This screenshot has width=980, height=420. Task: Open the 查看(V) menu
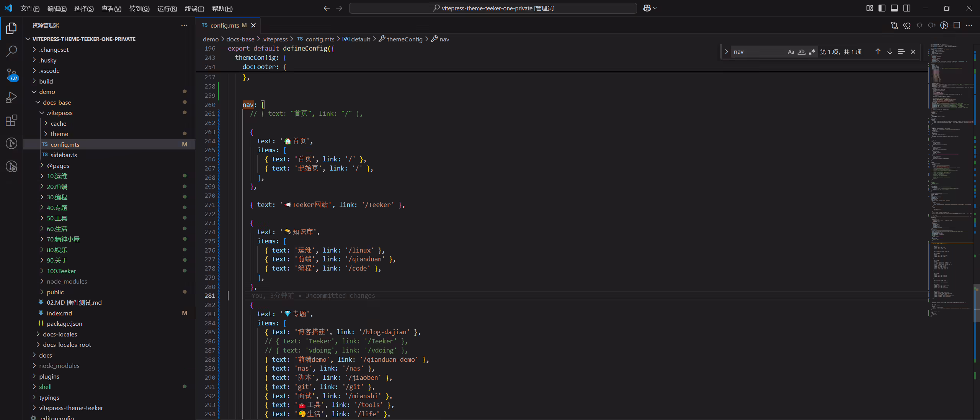click(x=111, y=8)
